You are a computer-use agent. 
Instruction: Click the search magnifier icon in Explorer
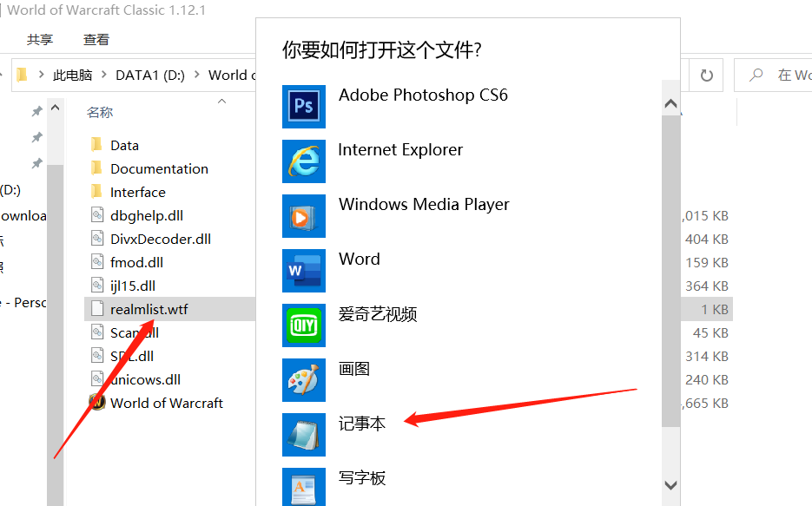tap(756, 75)
